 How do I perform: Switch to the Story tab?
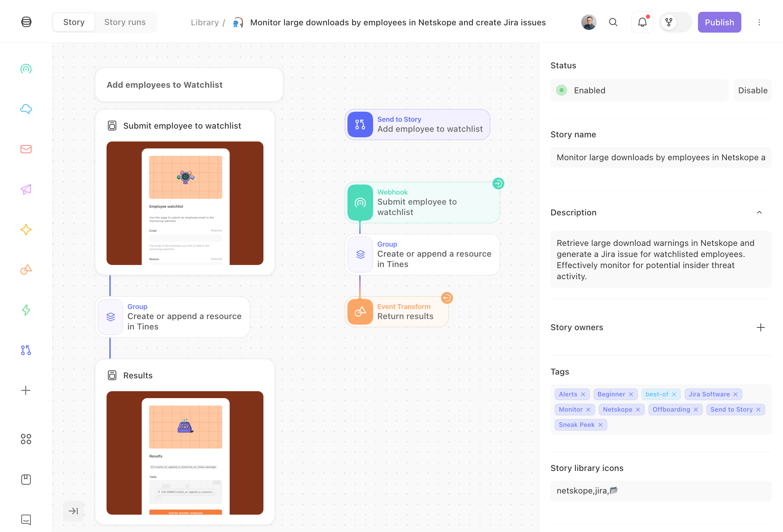pos(74,22)
